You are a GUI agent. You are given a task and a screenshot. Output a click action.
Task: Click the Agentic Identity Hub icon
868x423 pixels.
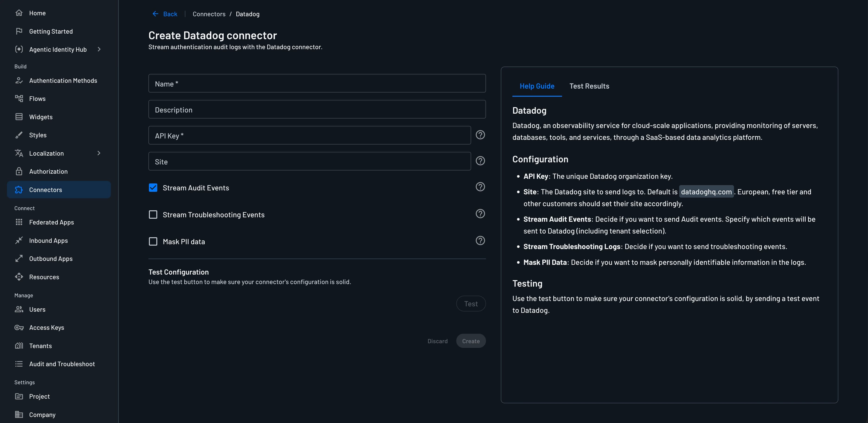pyautogui.click(x=19, y=49)
